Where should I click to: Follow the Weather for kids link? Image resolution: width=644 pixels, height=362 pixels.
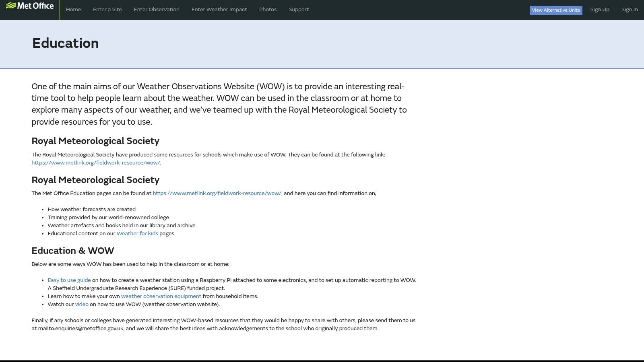coord(137,234)
